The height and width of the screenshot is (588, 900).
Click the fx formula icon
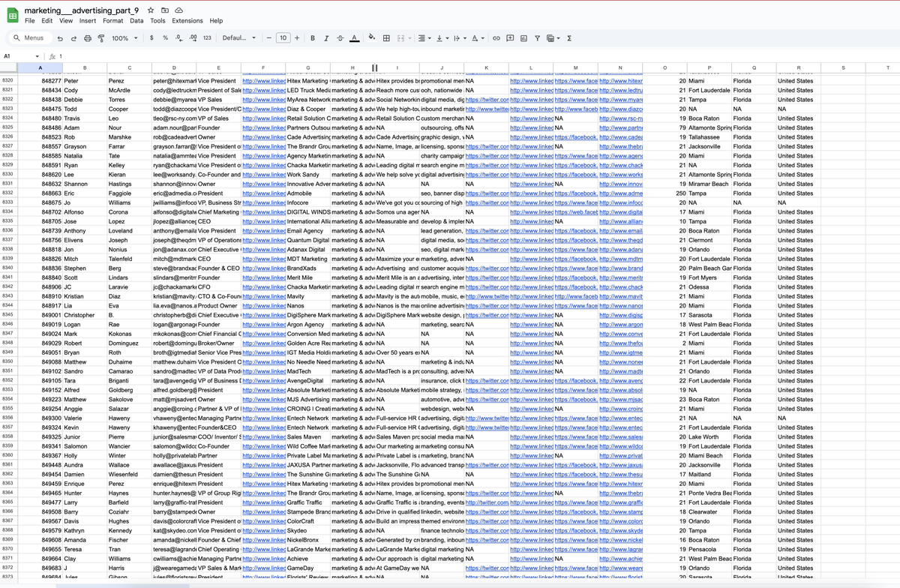[x=52, y=56]
